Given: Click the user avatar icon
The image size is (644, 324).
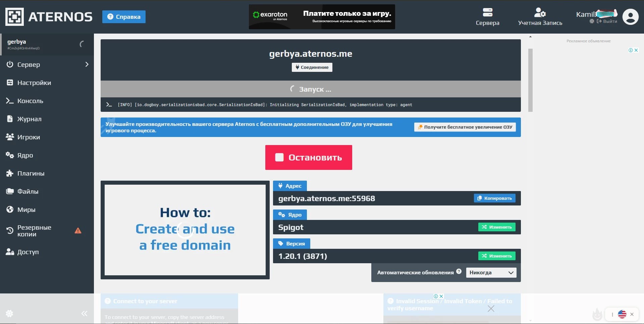Looking at the screenshot, I should pyautogui.click(x=631, y=17).
